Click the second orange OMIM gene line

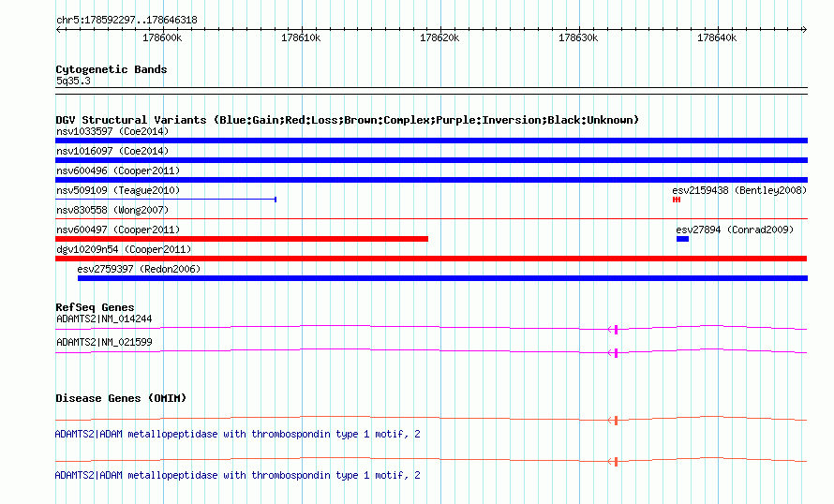point(431,459)
